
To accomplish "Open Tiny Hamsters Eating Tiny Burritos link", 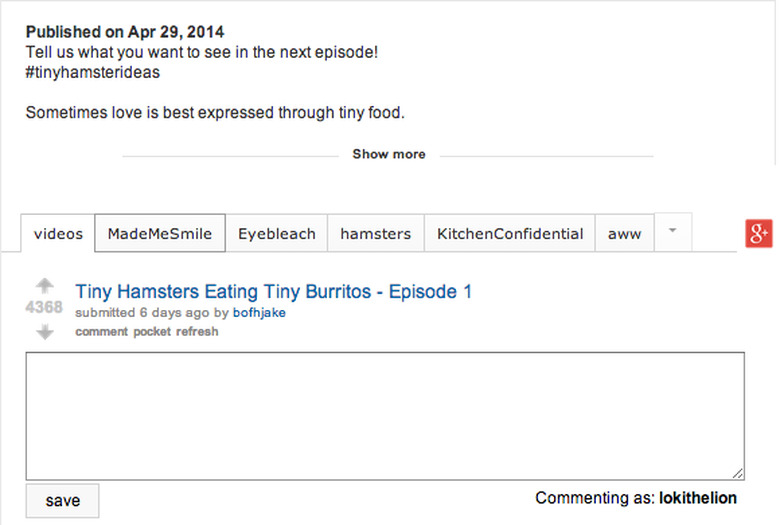I will click(x=273, y=292).
